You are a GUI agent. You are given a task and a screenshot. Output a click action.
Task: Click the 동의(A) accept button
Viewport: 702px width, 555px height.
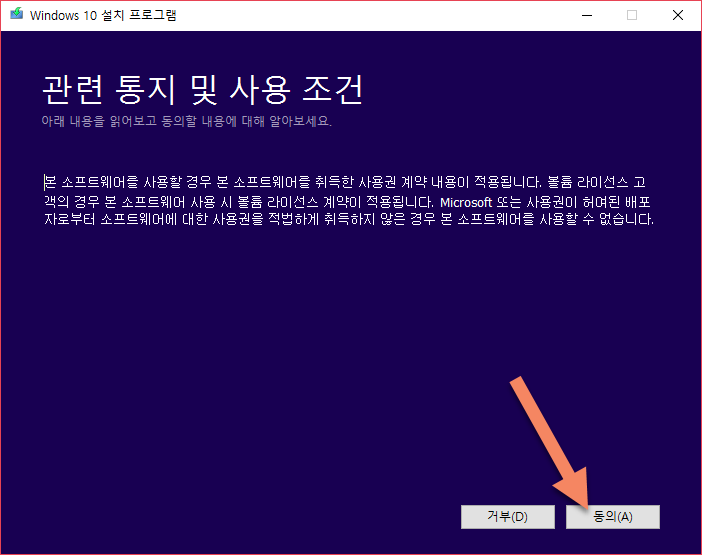(612, 517)
